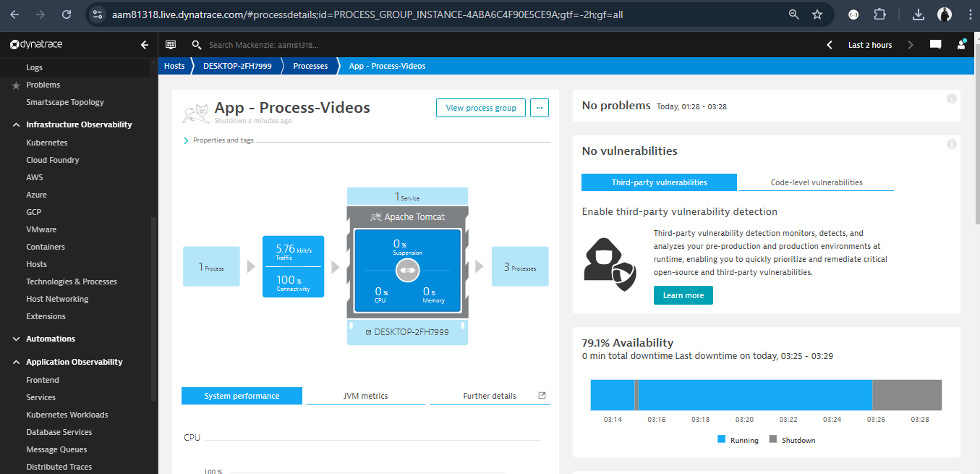Viewport: 980px width, 474px height.
Task: Click the Running legend color swatch
Action: click(721, 439)
